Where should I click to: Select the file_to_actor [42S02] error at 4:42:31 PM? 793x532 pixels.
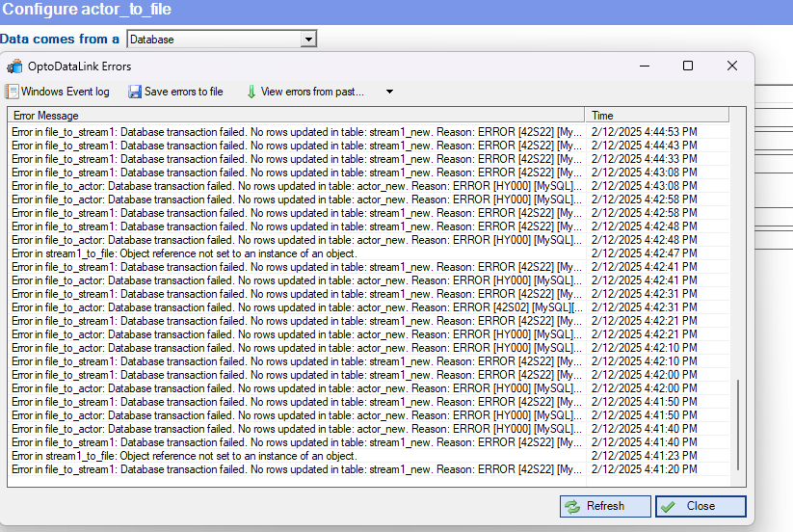(x=369, y=307)
